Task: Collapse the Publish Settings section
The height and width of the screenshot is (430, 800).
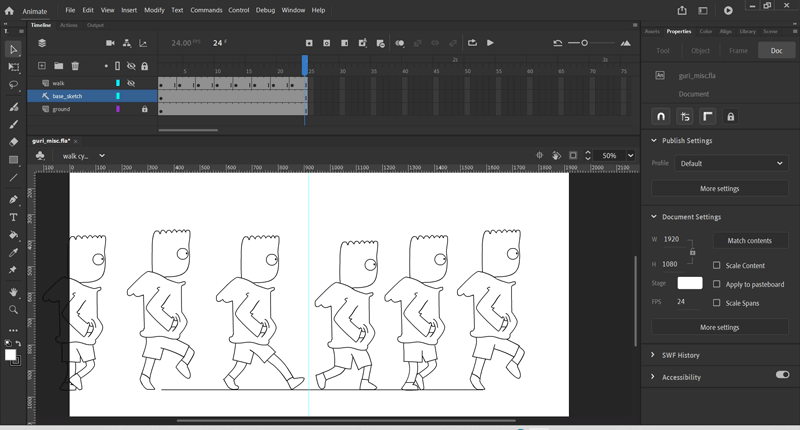Action: coord(654,140)
